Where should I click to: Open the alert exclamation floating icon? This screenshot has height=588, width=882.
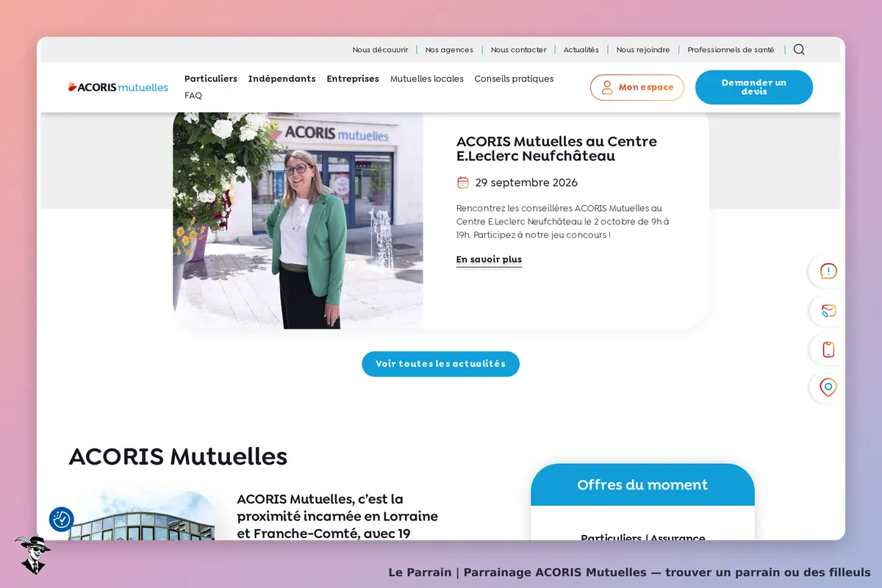828,271
